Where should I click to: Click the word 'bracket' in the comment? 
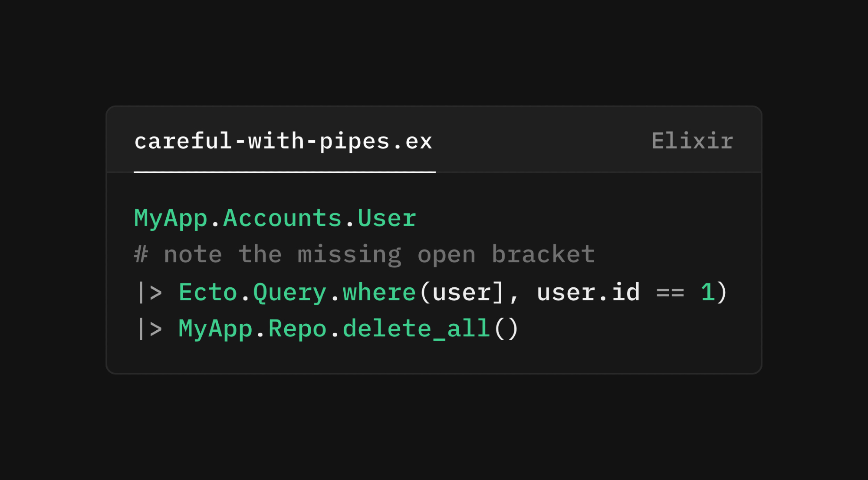point(543,255)
